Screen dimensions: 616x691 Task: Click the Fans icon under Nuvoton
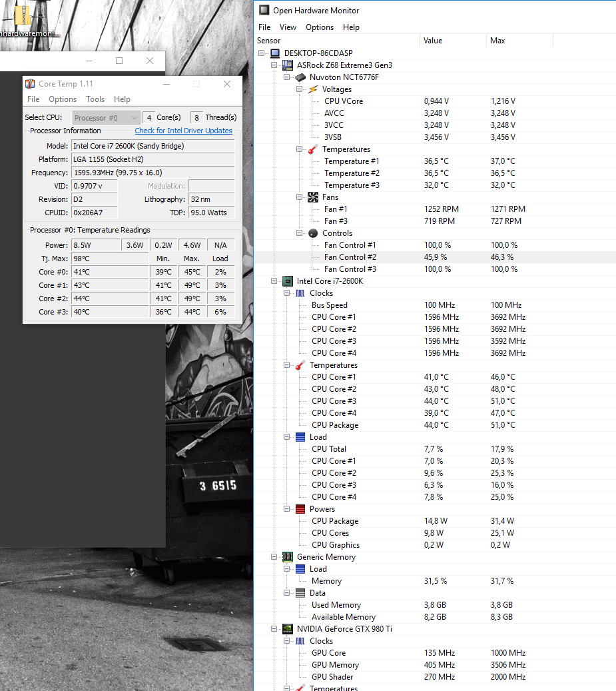(312, 197)
